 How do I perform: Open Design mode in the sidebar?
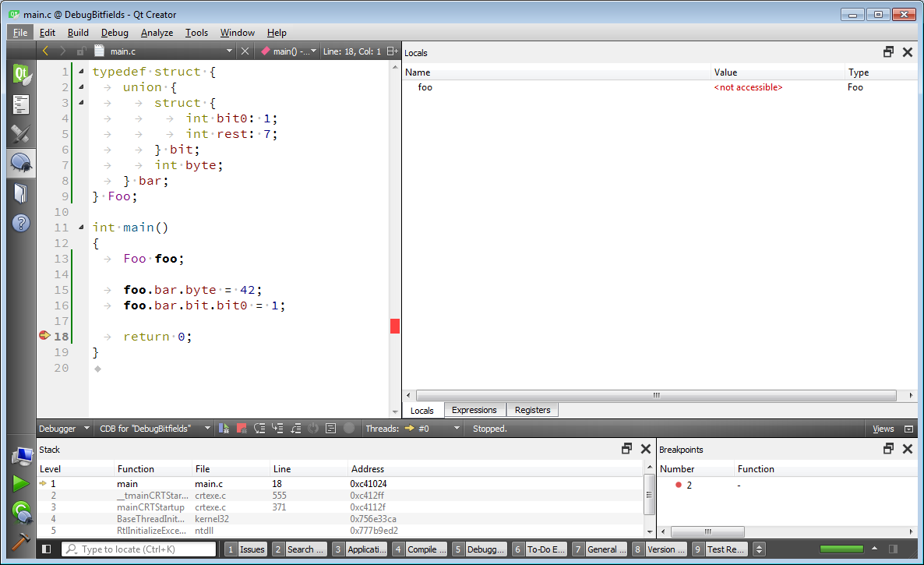coord(21,133)
